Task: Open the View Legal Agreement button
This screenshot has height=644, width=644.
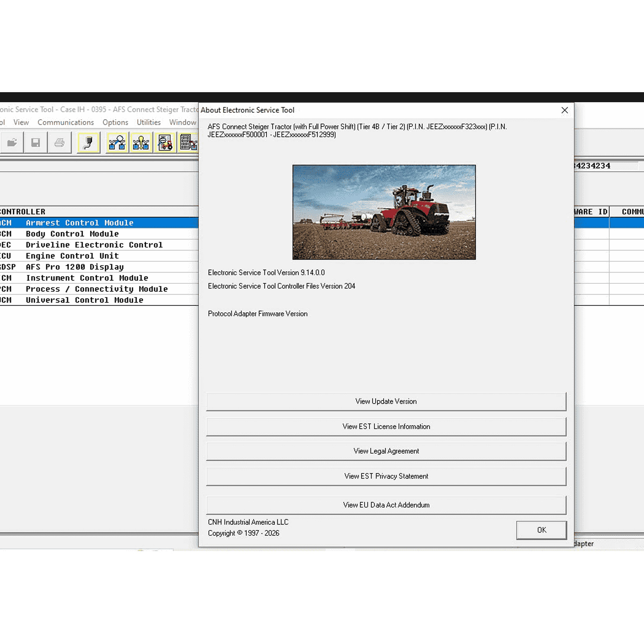Action: coord(386,451)
